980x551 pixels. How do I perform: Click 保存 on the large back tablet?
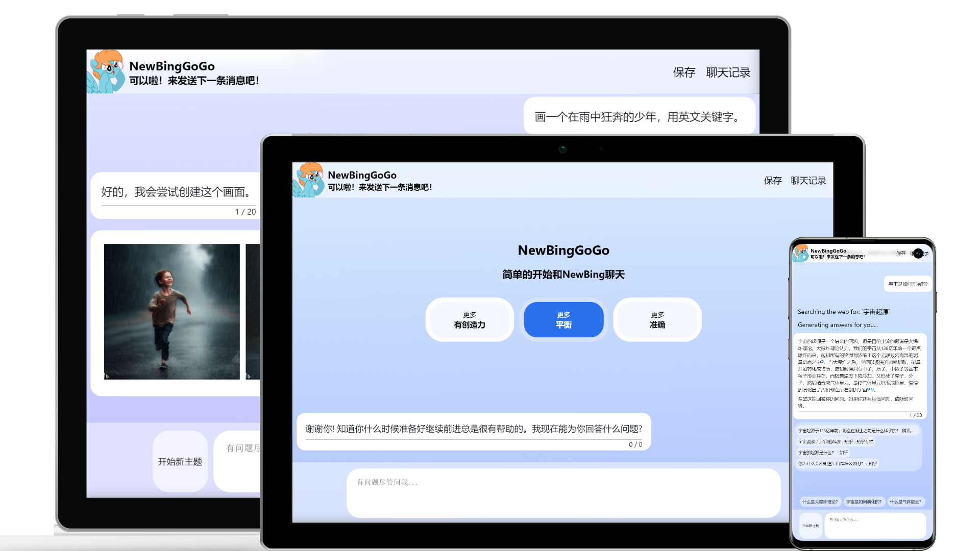(684, 72)
